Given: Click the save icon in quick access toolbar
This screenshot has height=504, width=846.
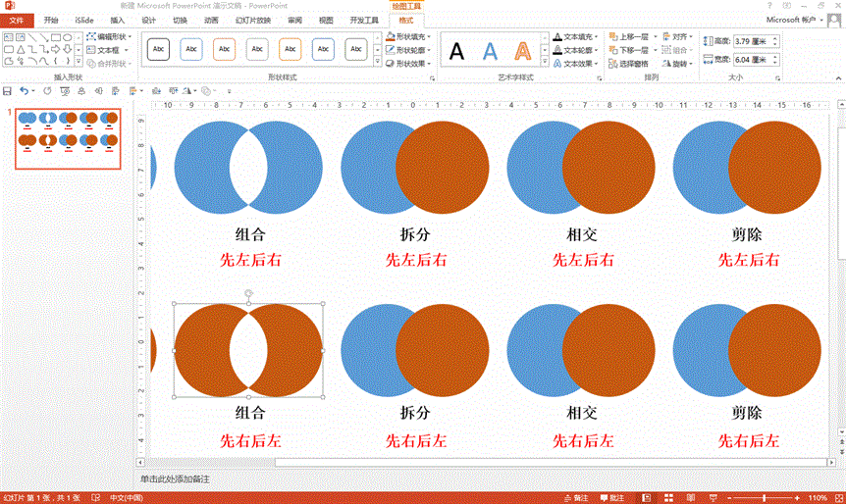Looking at the screenshot, I should [x=8, y=91].
